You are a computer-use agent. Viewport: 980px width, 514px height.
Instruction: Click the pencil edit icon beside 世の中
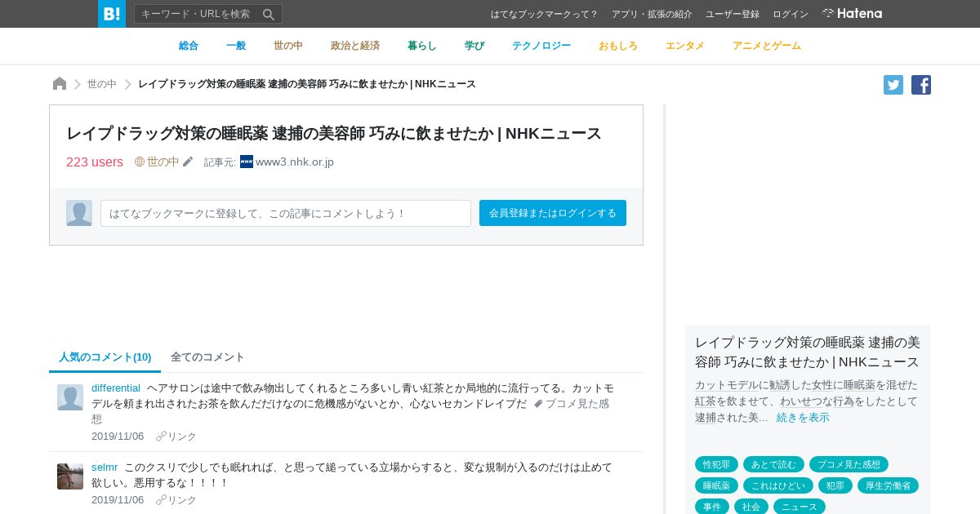pyautogui.click(x=188, y=162)
